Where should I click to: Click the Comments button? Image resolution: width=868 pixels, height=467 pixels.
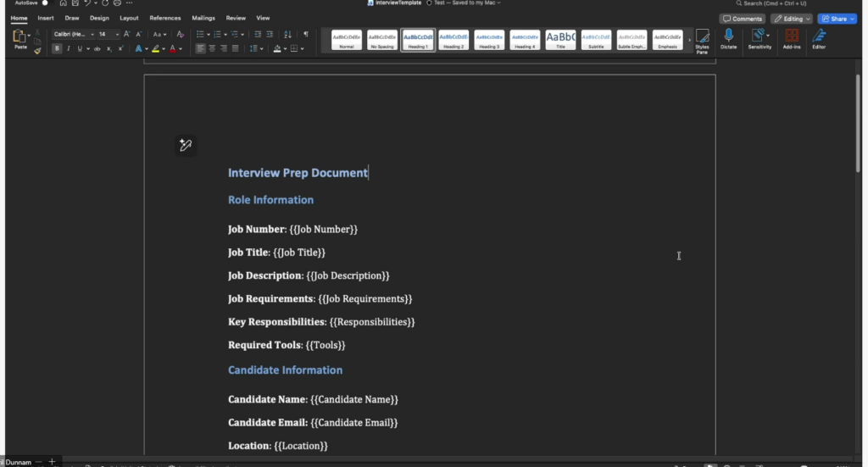(x=742, y=19)
